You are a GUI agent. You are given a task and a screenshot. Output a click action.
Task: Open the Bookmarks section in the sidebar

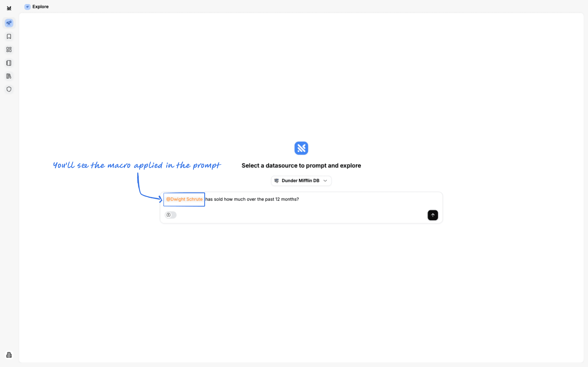[x=9, y=36]
